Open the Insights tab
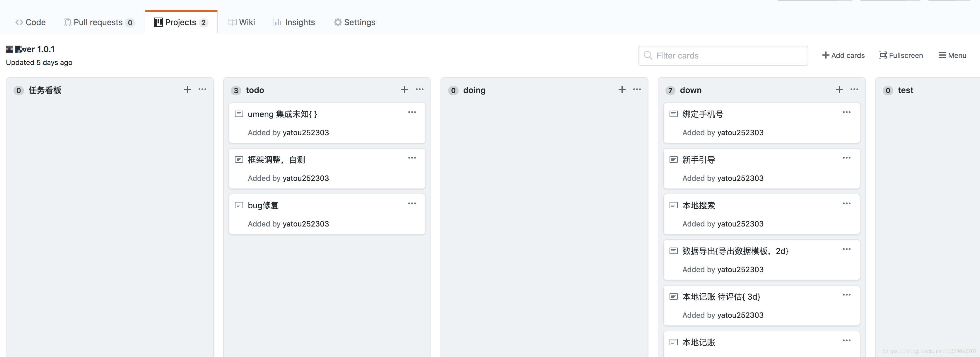The width and height of the screenshot is (980, 357). 294,23
